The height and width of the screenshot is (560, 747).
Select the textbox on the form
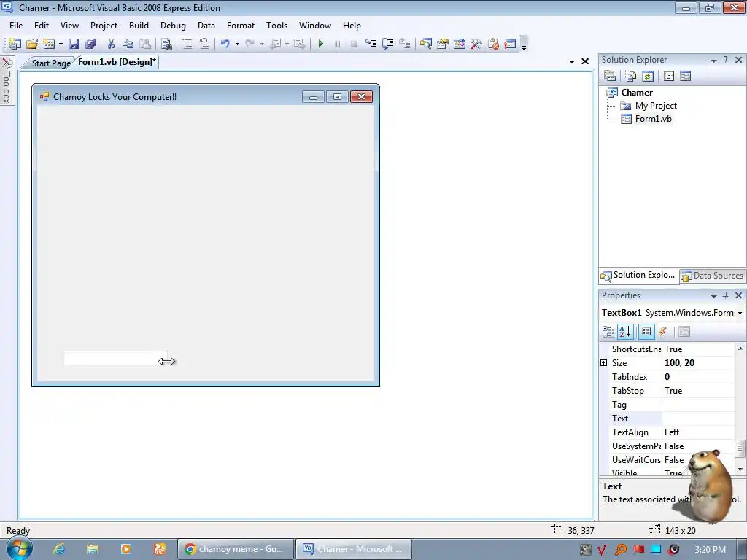click(115, 358)
